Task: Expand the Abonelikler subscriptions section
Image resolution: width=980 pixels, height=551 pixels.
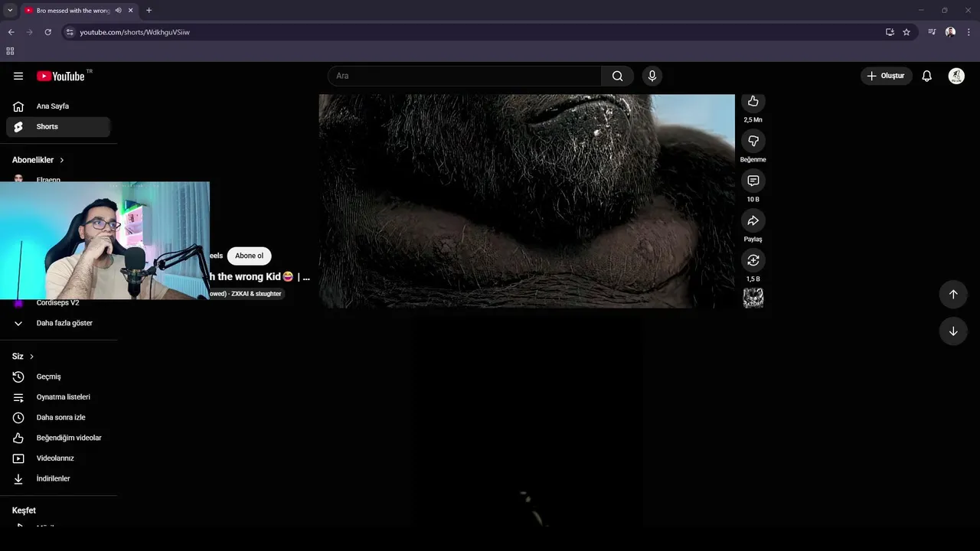Action: (x=38, y=160)
